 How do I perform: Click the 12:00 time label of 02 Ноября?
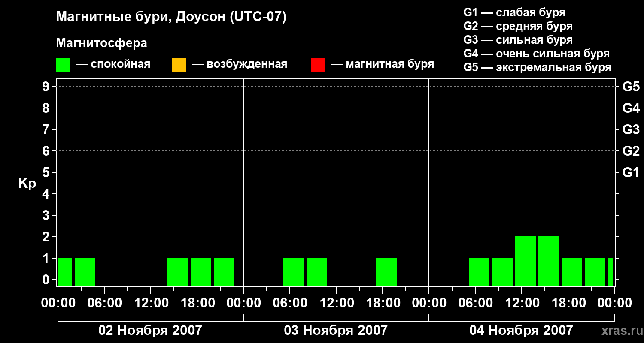click(x=151, y=303)
